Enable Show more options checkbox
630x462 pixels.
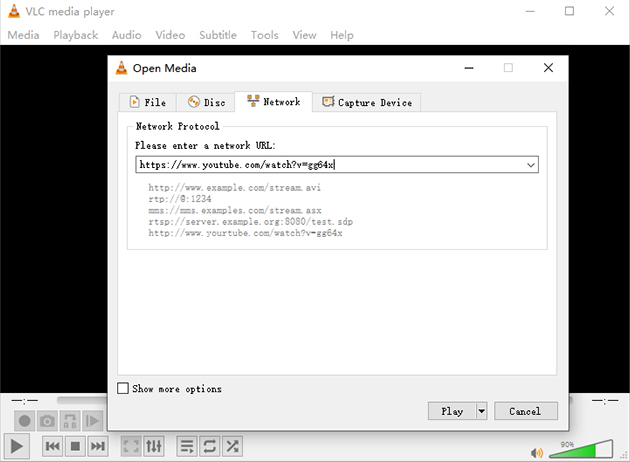coord(123,388)
